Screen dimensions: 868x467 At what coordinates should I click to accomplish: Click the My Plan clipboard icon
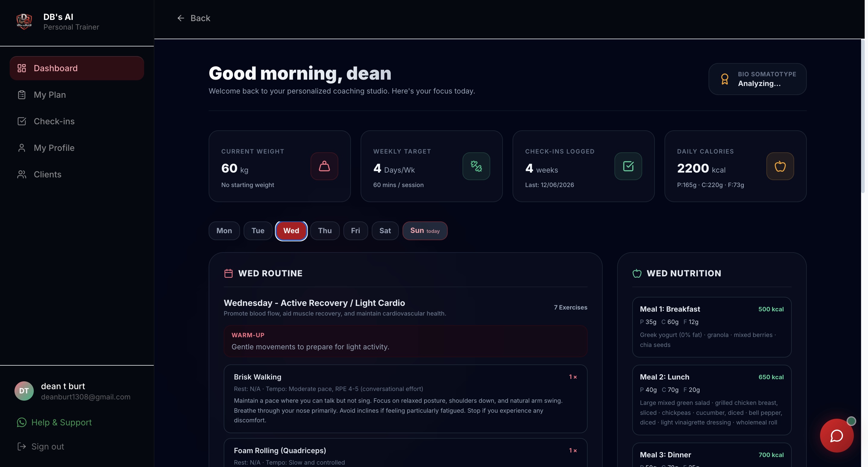coord(22,95)
